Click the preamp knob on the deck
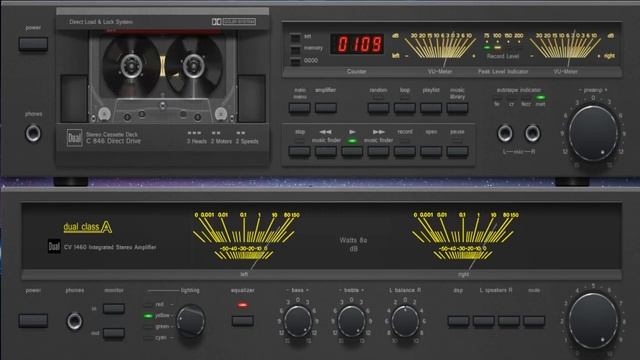 [593, 133]
